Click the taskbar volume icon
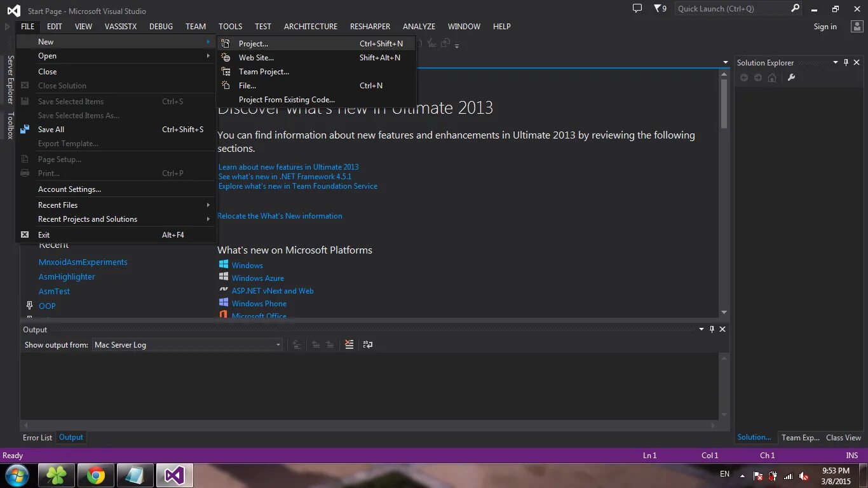Viewport: 868px width, 488px height. (804, 475)
